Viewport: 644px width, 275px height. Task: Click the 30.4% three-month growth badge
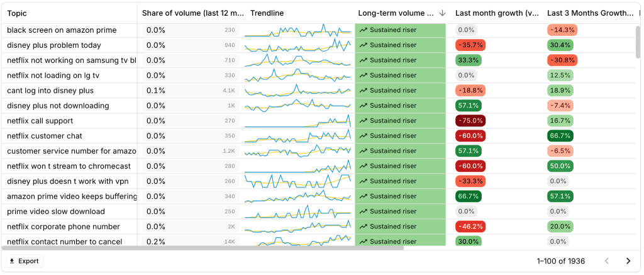pos(560,45)
